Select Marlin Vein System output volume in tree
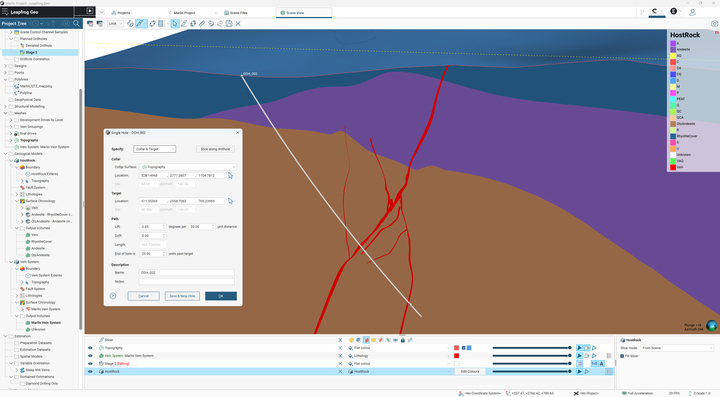The height and width of the screenshot is (397, 720). tap(46, 323)
